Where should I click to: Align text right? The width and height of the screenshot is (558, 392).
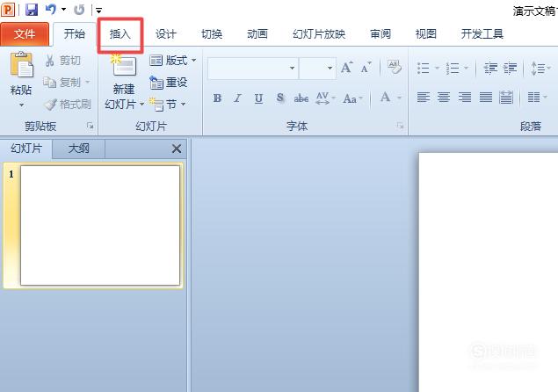(465, 97)
